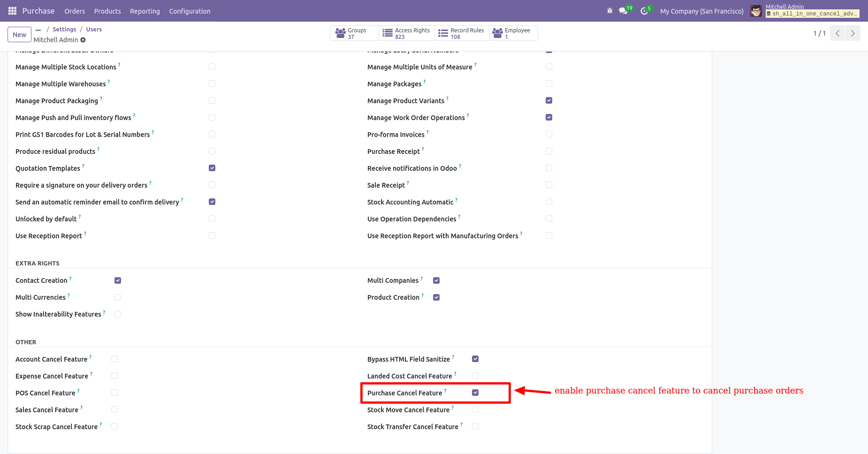
Task: Toggle Multi Currencies checkbox
Action: [118, 297]
